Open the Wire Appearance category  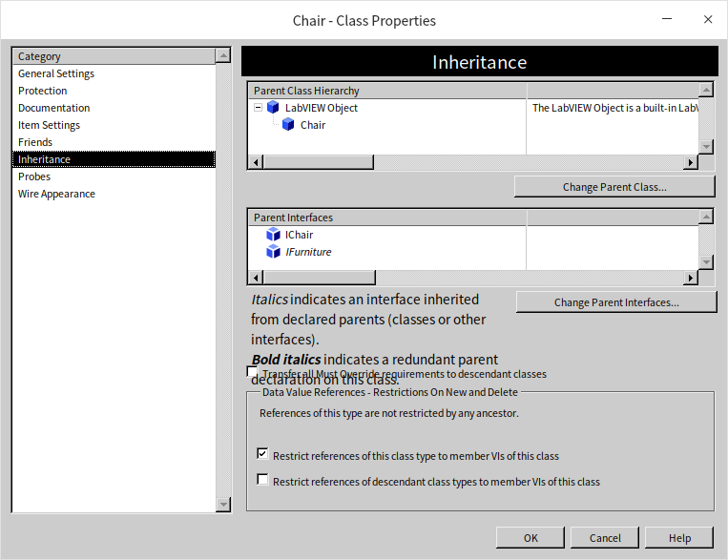pyautogui.click(x=56, y=194)
